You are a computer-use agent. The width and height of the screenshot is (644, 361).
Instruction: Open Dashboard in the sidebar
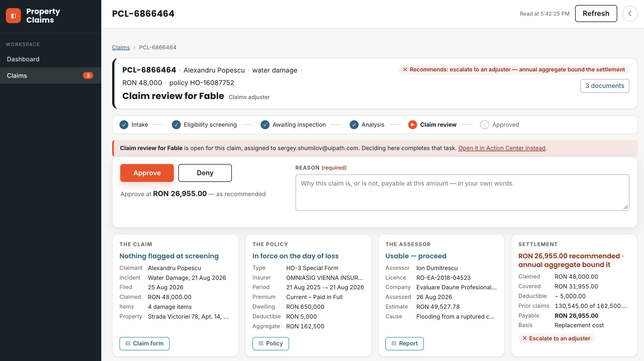click(51, 59)
